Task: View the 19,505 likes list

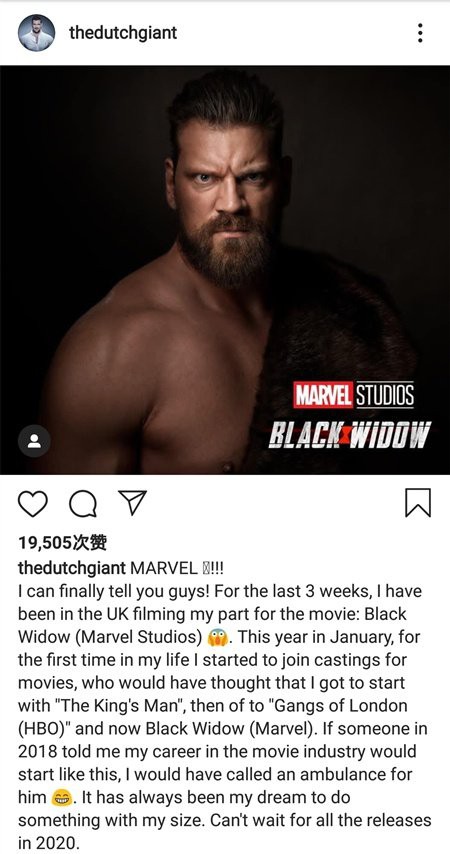Action: coord(62,542)
